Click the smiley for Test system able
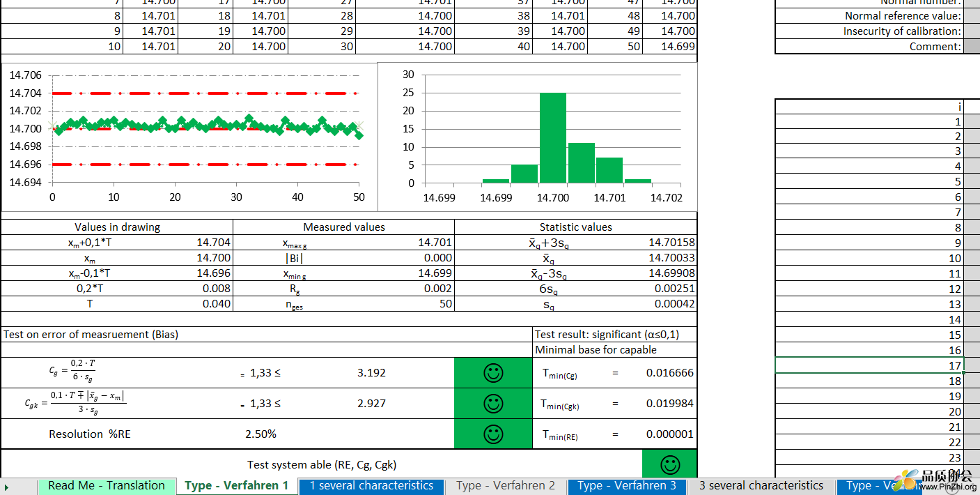 670,464
